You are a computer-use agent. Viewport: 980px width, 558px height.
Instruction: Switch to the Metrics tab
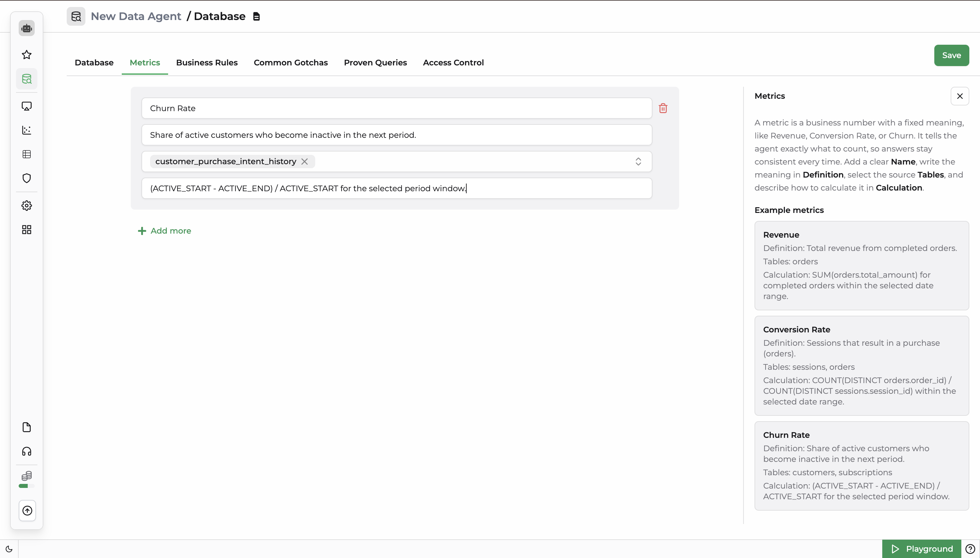[x=145, y=63]
